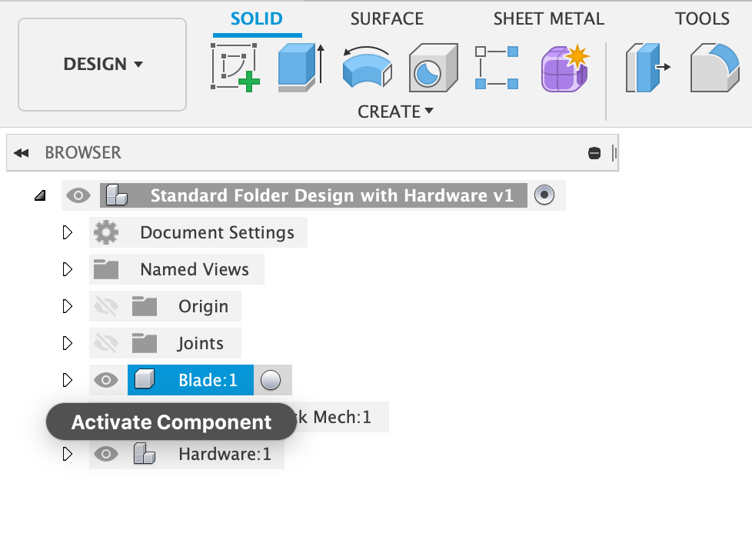Expand the Document Settings node
This screenshot has width=752, height=560.
67,232
